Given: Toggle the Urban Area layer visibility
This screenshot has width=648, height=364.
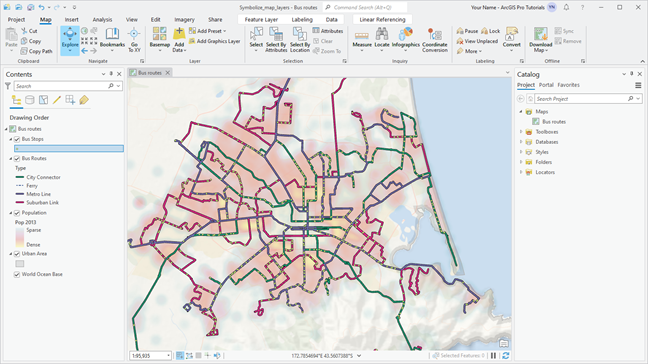Looking at the screenshot, I should pyautogui.click(x=17, y=254).
